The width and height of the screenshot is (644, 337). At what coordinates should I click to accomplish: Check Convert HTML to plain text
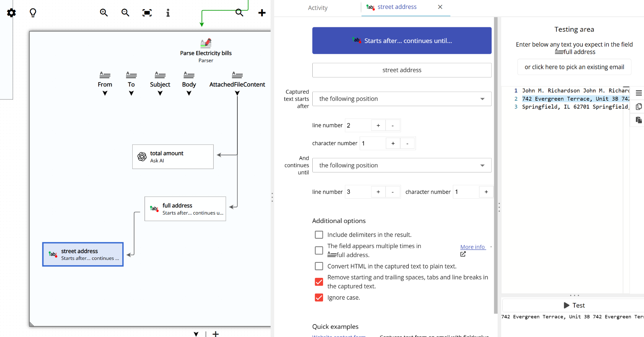pos(319,266)
